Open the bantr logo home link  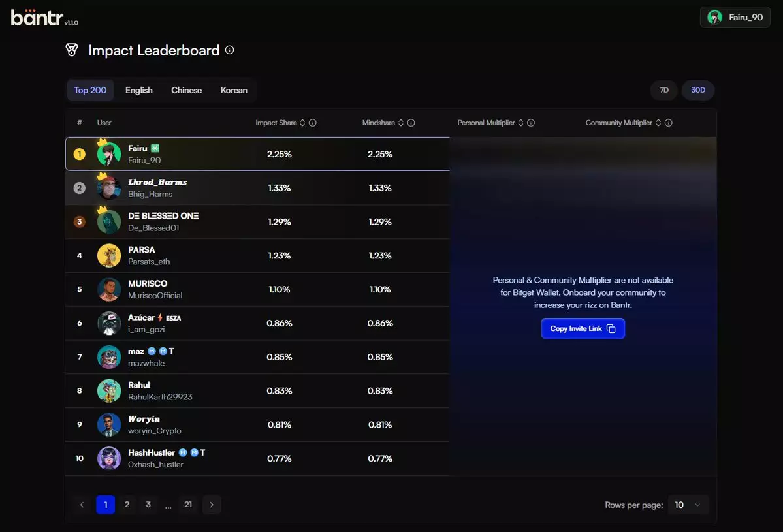pyautogui.click(x=38, y=18)
